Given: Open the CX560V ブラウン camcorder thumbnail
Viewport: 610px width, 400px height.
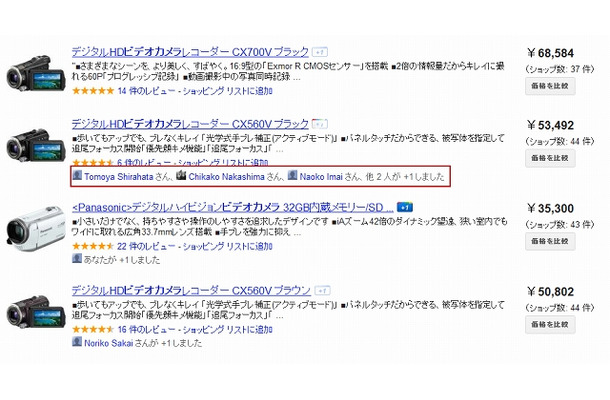Looking at the screenshot, I should (x=36, y=312).
